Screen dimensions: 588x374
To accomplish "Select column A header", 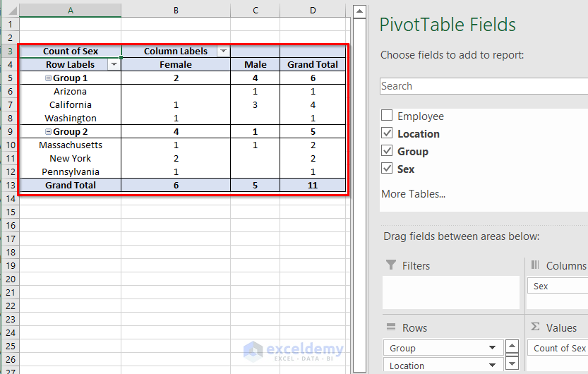I will (x=70, y=11).
